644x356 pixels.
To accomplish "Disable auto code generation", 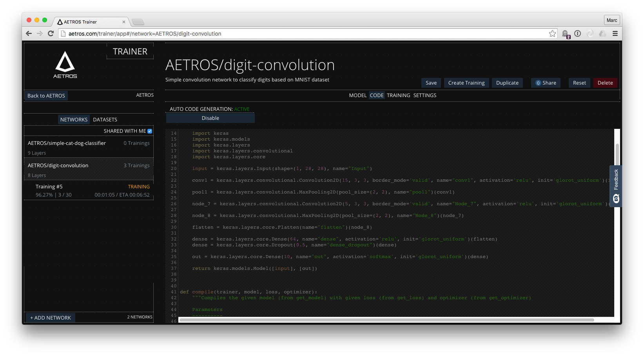I will coord(210,118).
